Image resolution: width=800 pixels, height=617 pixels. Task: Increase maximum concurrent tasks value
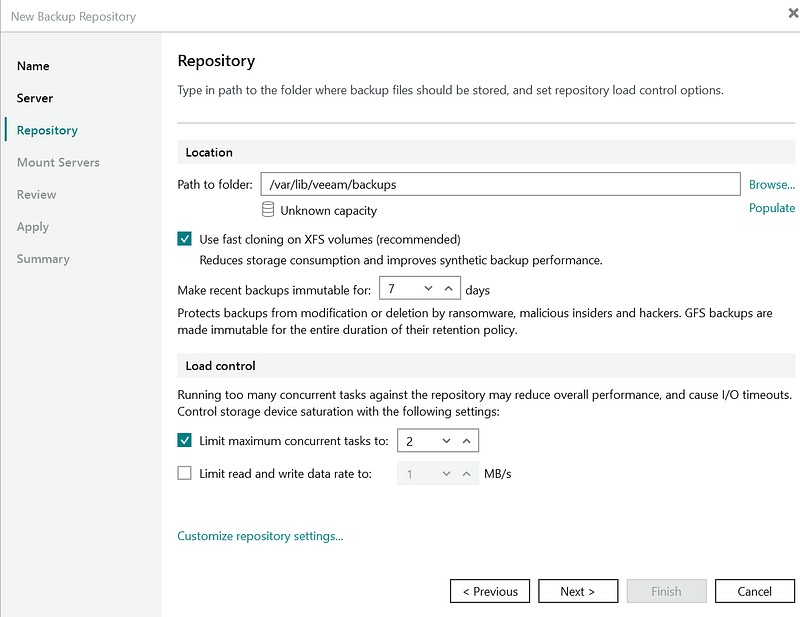point(466,441)
